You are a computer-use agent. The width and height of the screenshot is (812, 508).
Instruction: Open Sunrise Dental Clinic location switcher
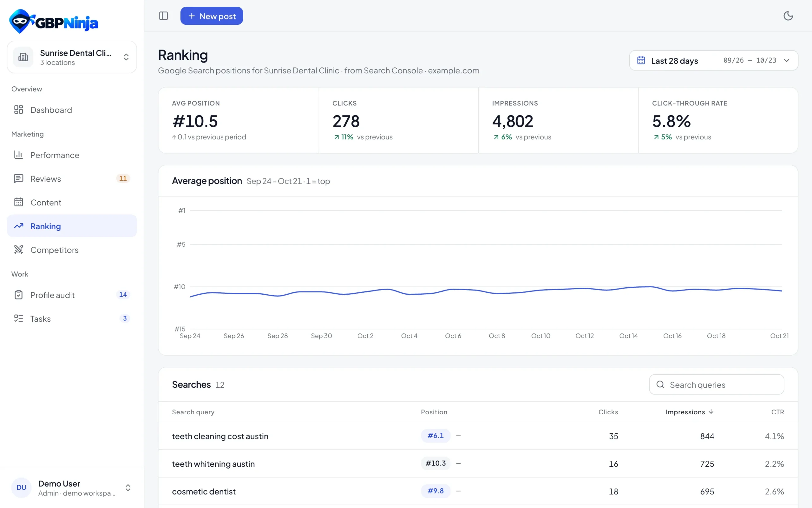[72, 57]
